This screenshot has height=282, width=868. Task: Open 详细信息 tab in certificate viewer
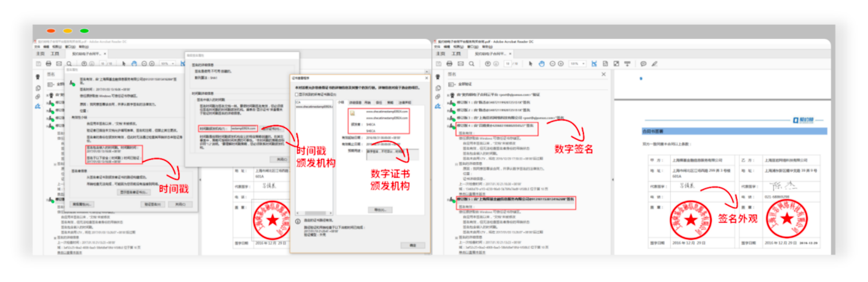(355, 102)
